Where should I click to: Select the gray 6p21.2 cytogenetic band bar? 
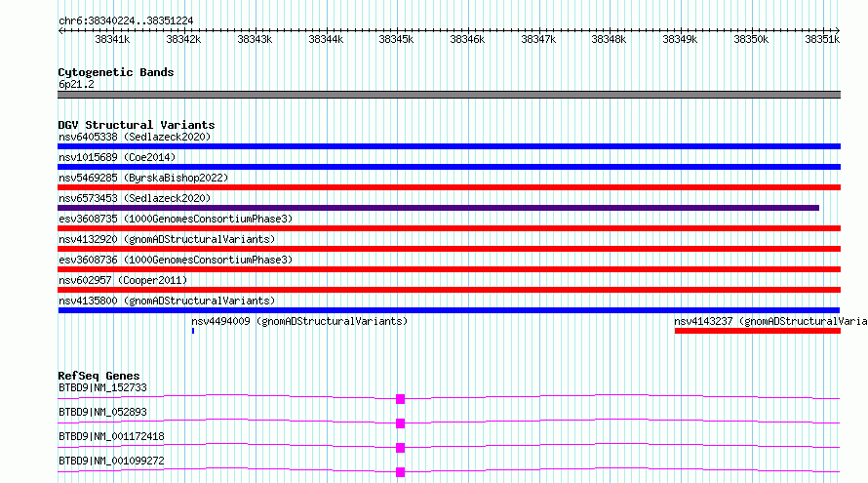coord(449,95)
